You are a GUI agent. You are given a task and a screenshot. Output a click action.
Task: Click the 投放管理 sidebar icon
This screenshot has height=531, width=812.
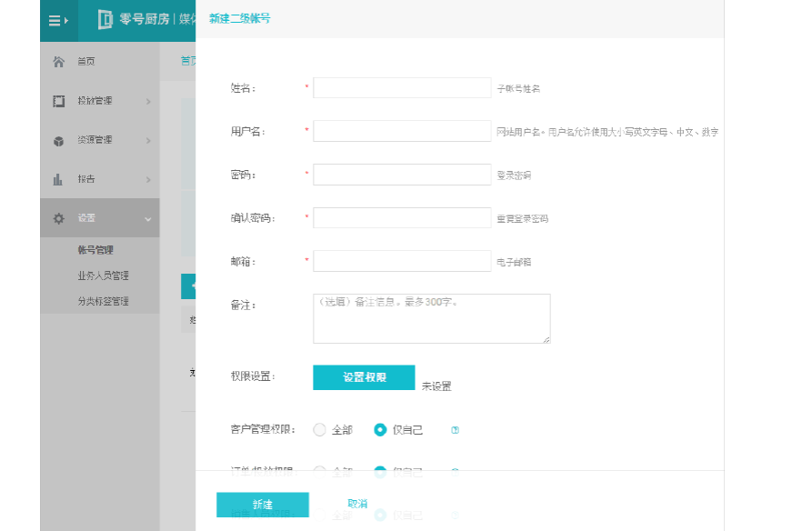click(x=58, y=101)
